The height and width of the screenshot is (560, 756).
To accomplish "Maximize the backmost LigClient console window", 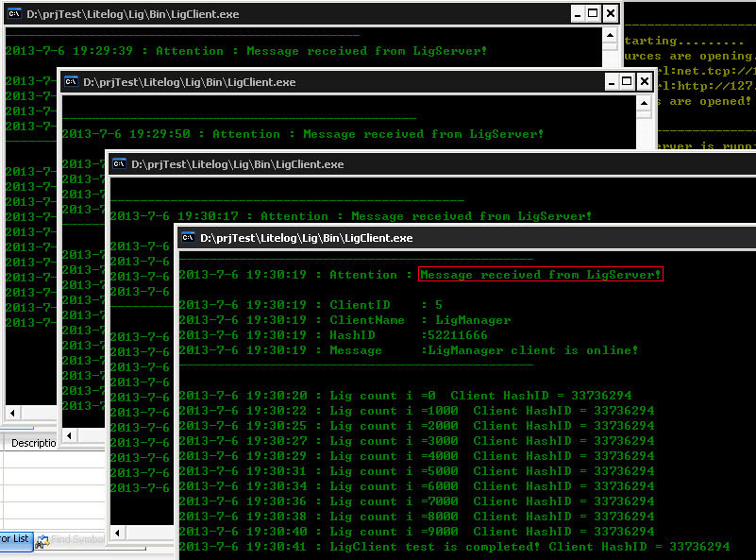I will tap(593, 14).
